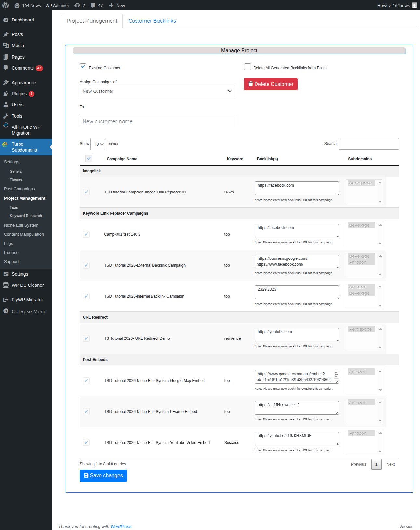Expand the Assign Campaigns of dropdown

pyautogui.click(x=157, y=91)
